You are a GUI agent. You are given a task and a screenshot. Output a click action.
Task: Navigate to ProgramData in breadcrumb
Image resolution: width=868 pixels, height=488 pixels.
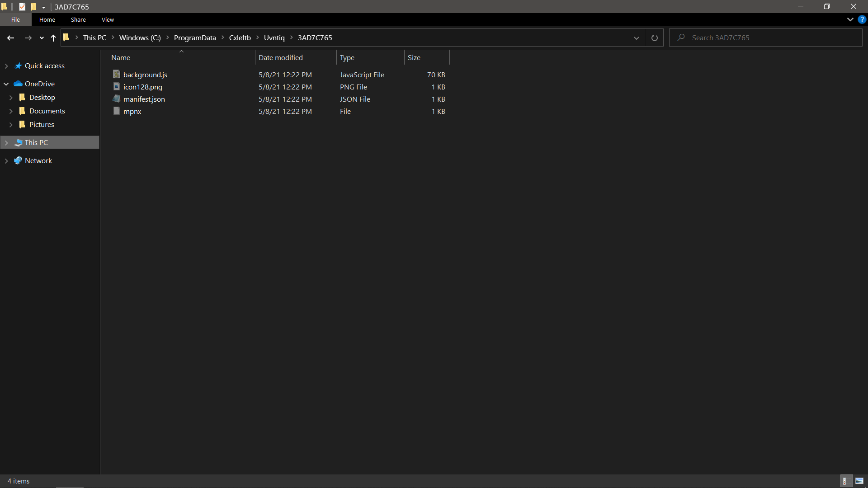195,38
